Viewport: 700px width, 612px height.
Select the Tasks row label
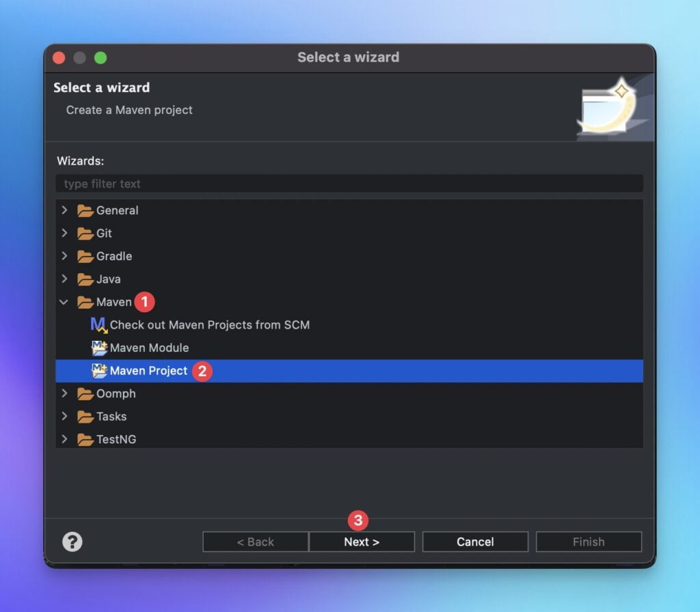(111, 417)
